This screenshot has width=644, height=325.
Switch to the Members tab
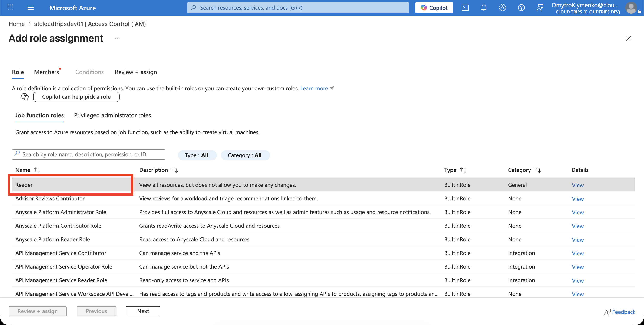coord(47,72)
